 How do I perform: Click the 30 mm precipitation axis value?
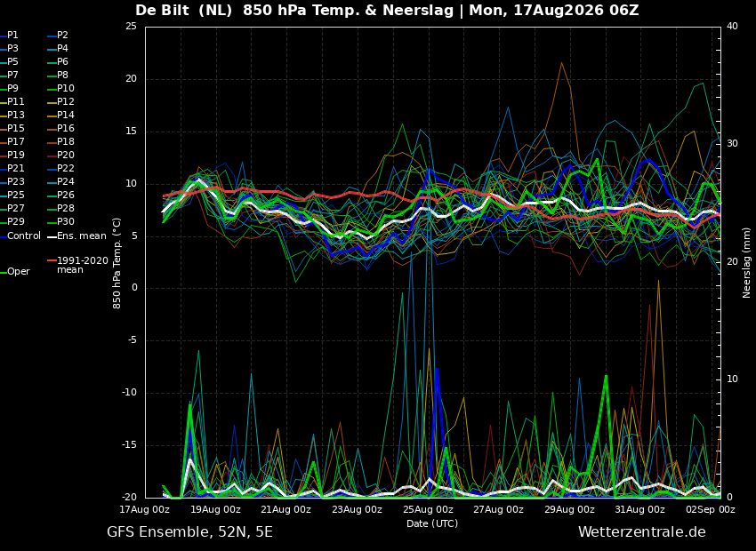tap(732, 144)
